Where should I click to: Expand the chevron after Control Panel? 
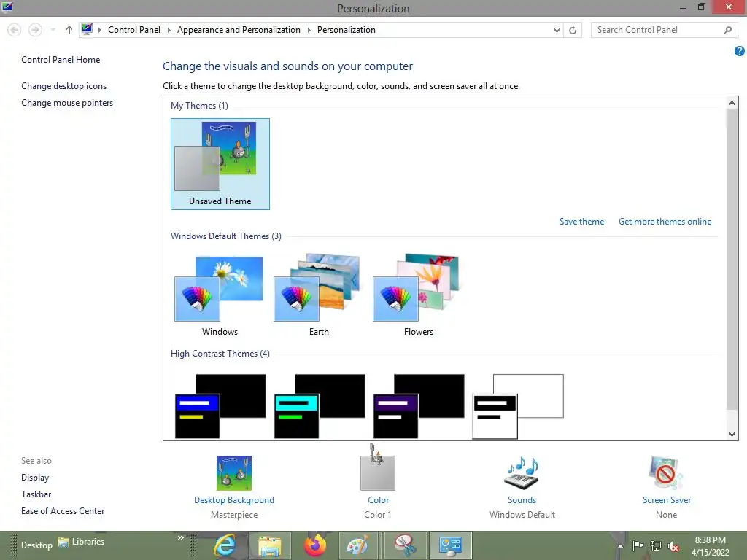tap(169, 30)
